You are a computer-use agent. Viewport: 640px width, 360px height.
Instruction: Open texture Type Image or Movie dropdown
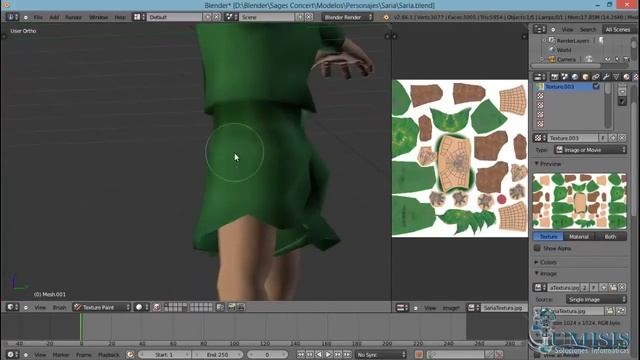pos(590,150)
